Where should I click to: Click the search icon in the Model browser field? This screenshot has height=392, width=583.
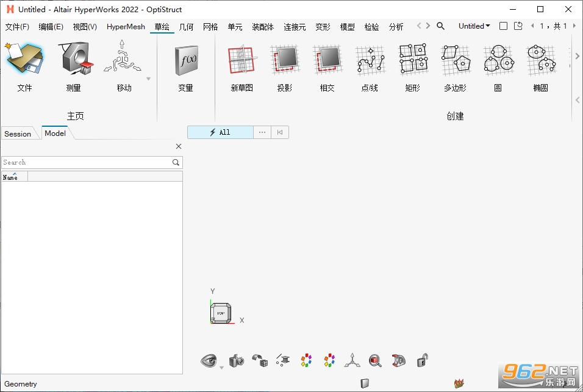(x=176, y=162)
